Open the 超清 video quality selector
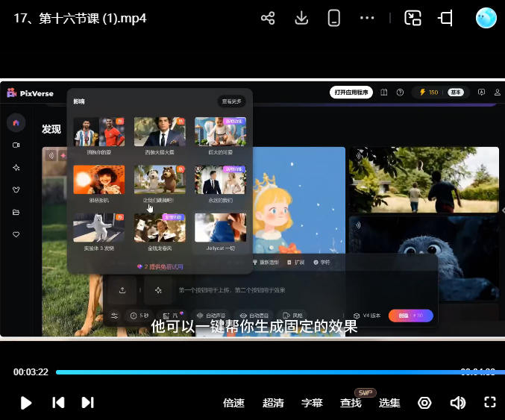This screenshot has width=505, height=420. click(273, 403)
